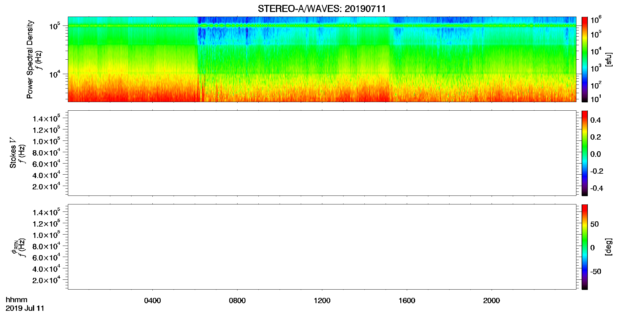
Task: Click the 0.4 tick on Stokes colorbar
Action: pos(595,120)
